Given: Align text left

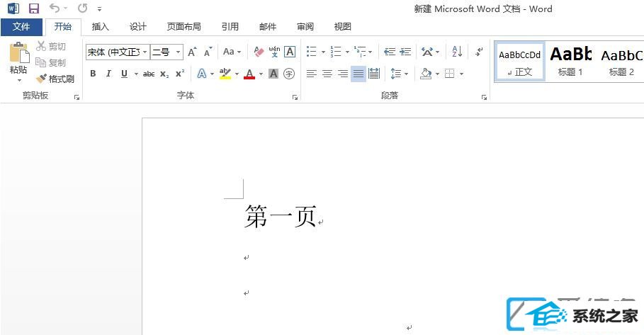Looking at the screenshot, I should pos(312,74).
